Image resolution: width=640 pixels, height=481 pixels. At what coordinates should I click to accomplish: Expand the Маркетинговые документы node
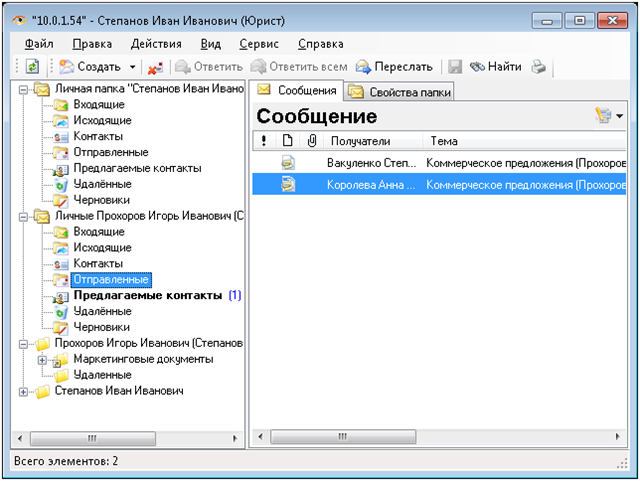42,360
